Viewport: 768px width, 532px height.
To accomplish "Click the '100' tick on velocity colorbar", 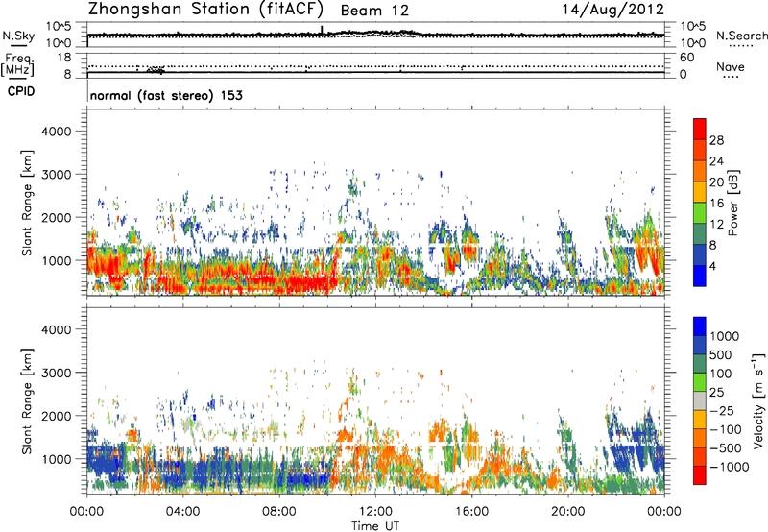I will (x=721, y=374).
